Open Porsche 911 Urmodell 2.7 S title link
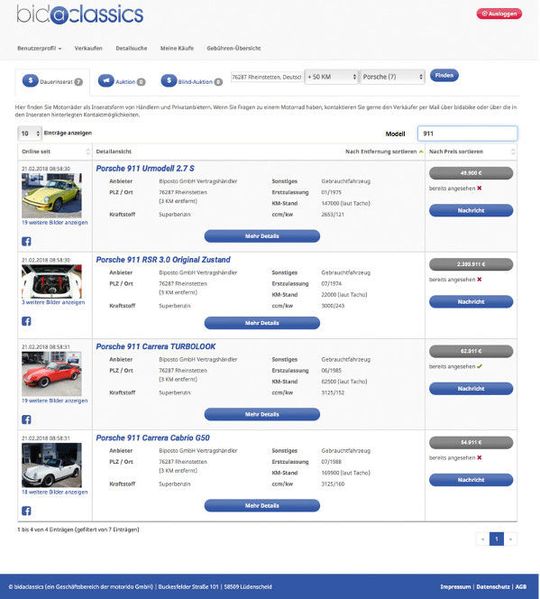The height and width of the screenshot is (599, 540). [x=145, y=168]
